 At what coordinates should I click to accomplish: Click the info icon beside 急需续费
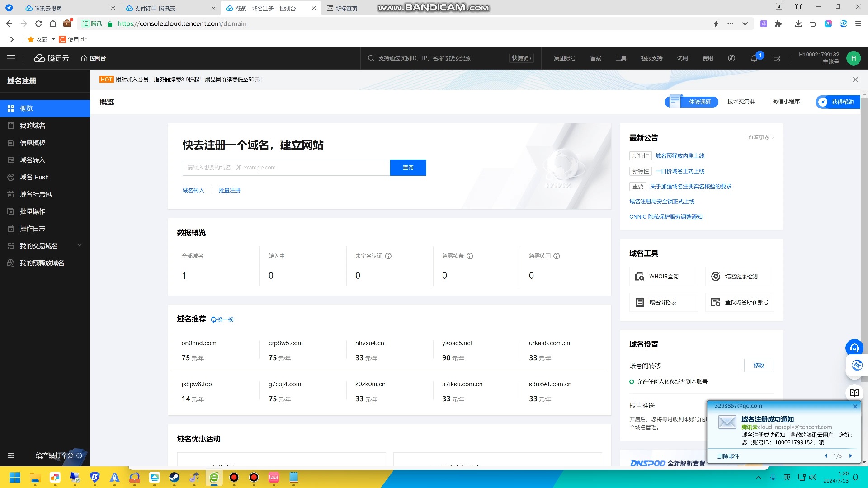(470, 256)
